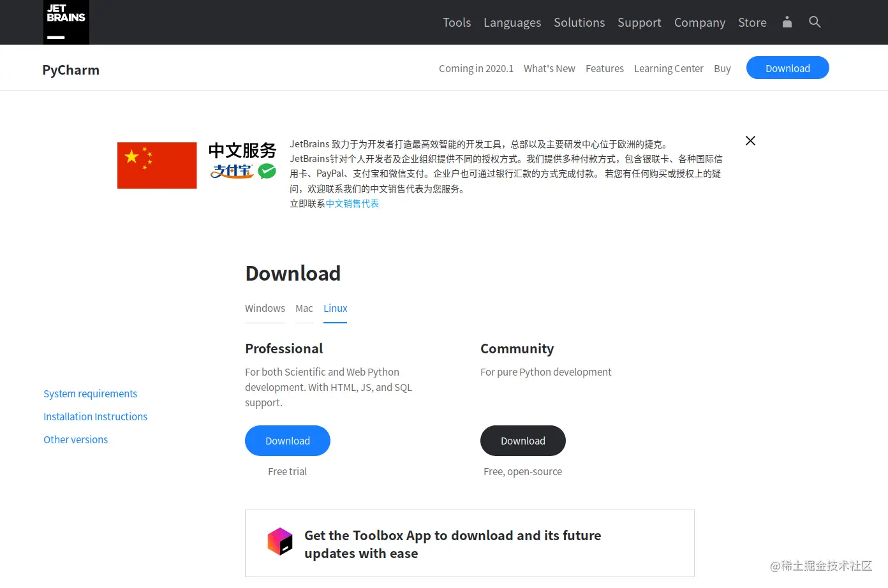Open the System requirements page

pyautogui.click(x=90, y=393)
